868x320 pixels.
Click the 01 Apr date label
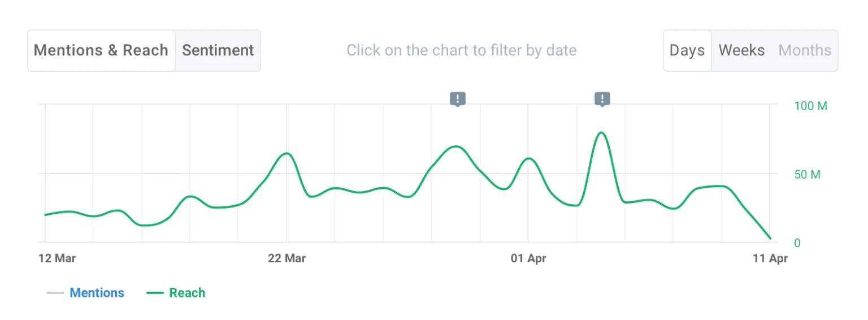point(528,258)
